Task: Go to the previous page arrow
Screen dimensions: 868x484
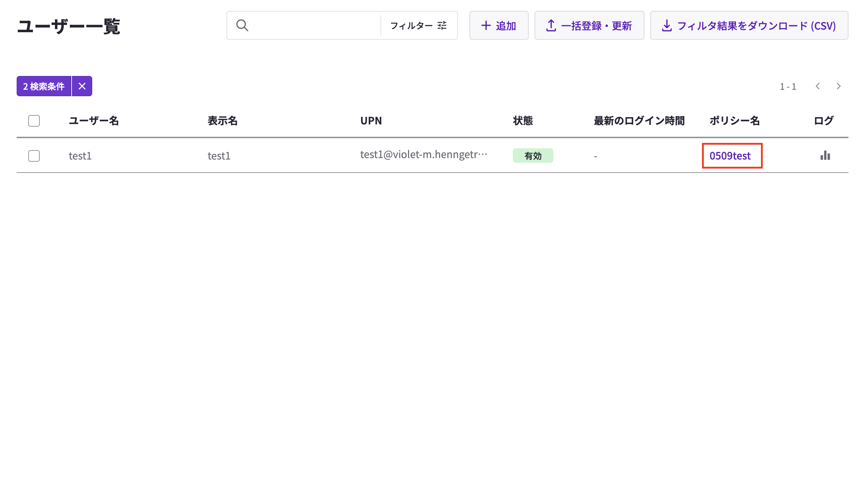Action: (818, 86)
